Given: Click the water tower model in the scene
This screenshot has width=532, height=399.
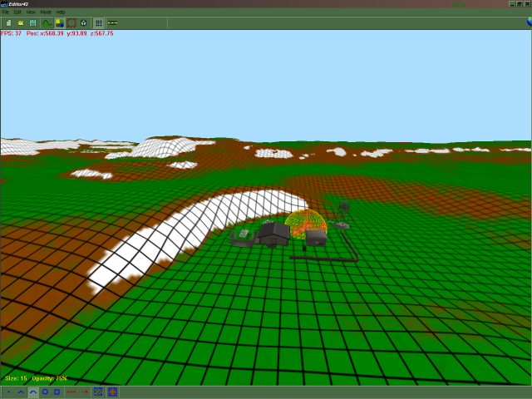Looking at the screenshot, I should (x=342, y=214).
